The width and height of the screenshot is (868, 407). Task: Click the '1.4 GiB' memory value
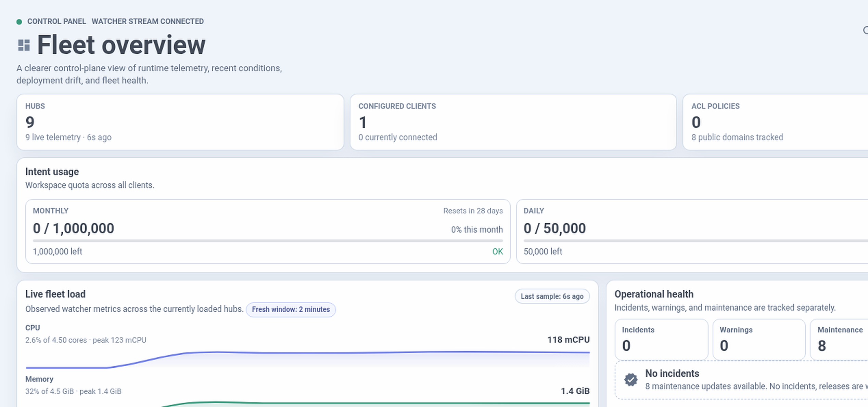coord(575,391)
